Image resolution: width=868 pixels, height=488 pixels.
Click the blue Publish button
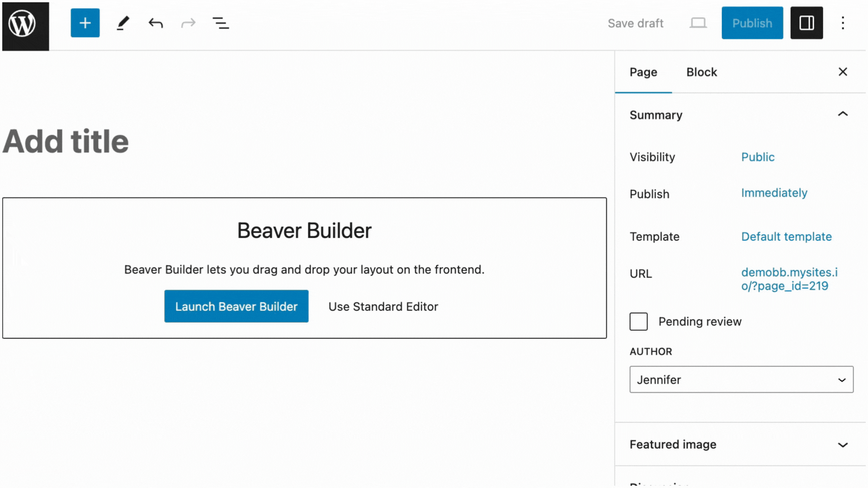pos(752,23)
